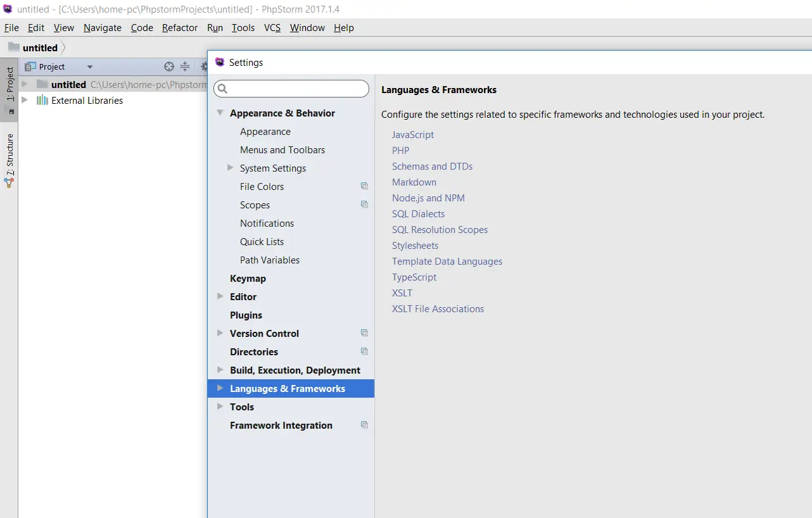Open the Node.js and NPM link

[428, 198]
